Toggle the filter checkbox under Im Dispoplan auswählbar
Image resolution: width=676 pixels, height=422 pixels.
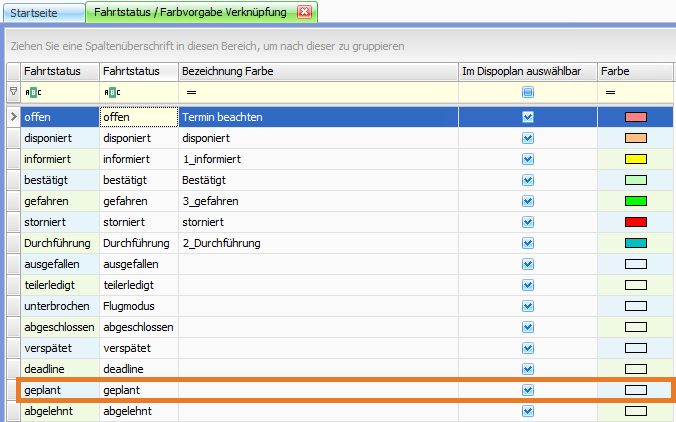[x=528, y=92]
